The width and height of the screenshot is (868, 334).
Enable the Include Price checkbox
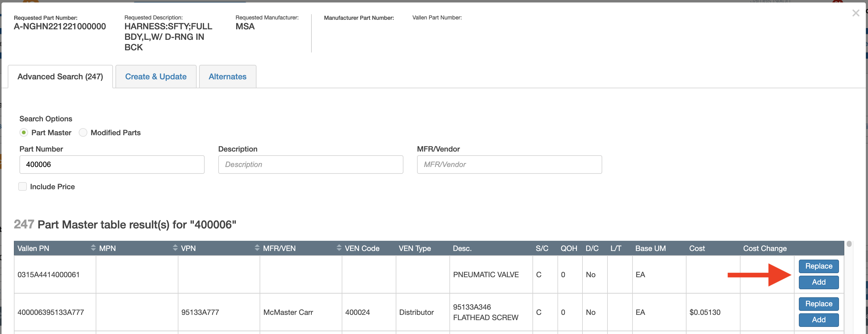(22, 186)
